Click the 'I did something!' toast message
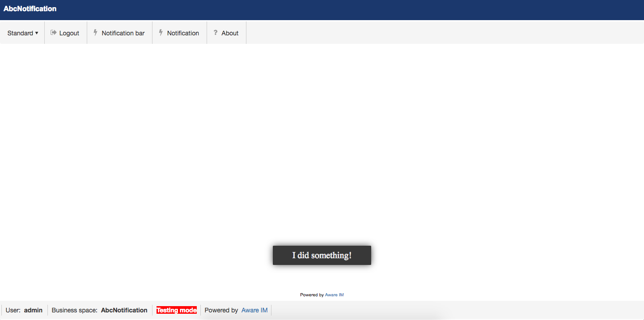 pyautogui.click(x=322, y=255)
